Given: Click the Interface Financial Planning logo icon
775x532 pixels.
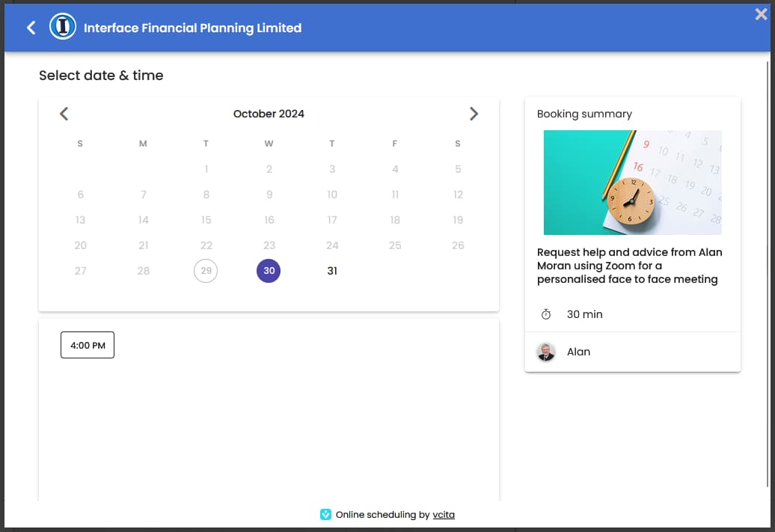Looking at the screenshot, I should tap(63, 28).
